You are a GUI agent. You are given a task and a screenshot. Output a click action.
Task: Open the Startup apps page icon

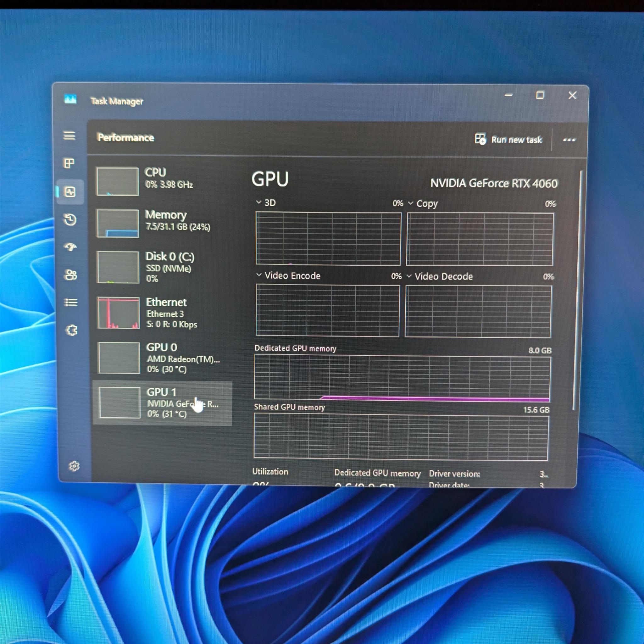point(70,247)
